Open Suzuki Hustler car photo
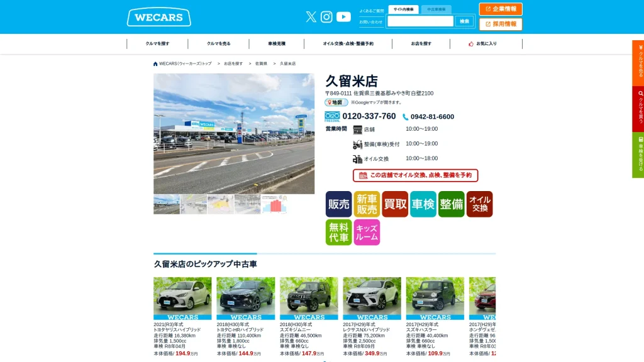 [435, 299]
